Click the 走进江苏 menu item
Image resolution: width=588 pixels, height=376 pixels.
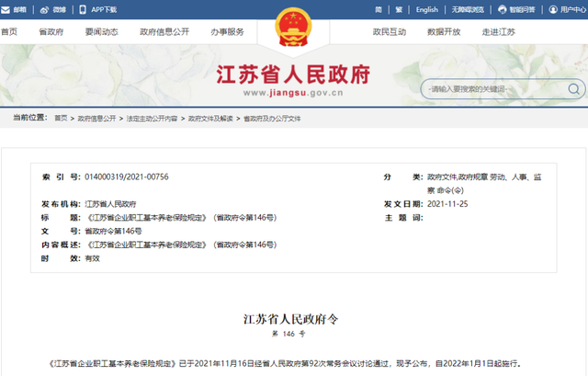(499, 32)
